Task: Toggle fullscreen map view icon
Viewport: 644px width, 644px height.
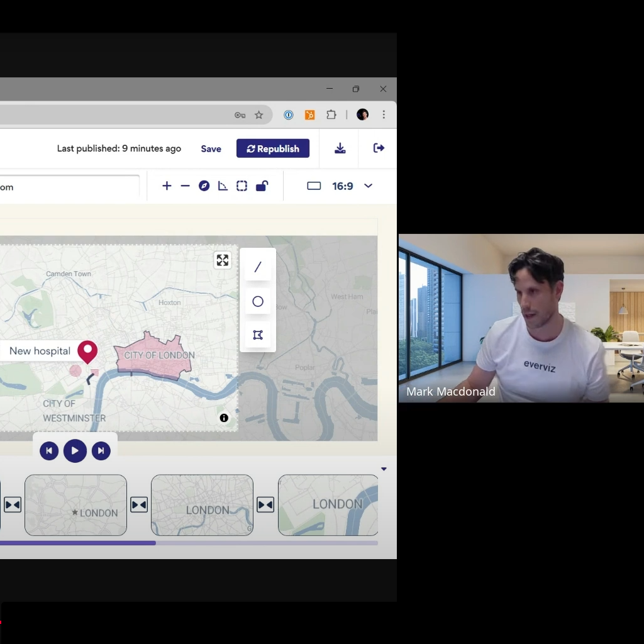Action: pos(223,260)
